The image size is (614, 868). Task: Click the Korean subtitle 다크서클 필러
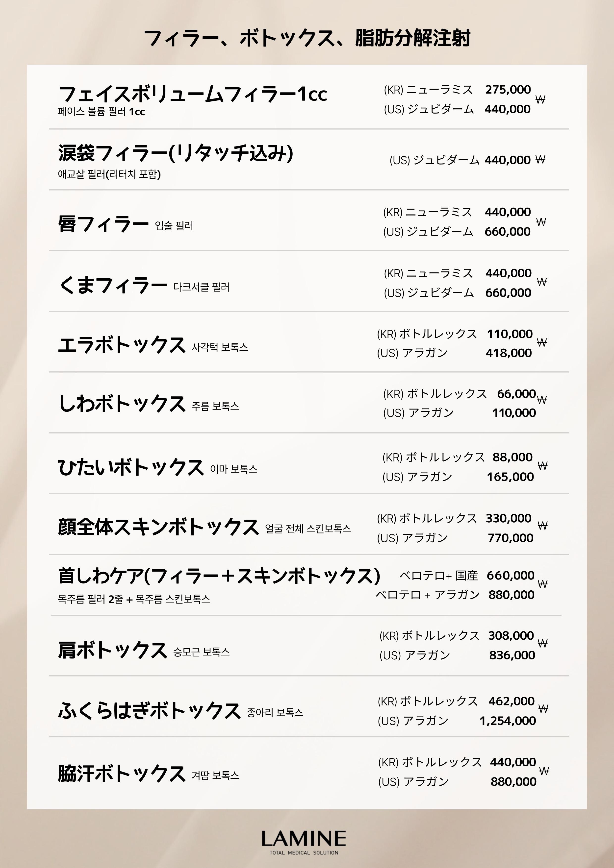[x=201, y=287]
